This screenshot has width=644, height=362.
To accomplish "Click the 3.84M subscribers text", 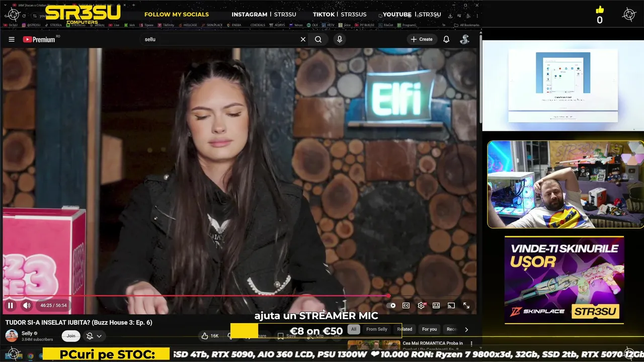I will pos(37,339).
